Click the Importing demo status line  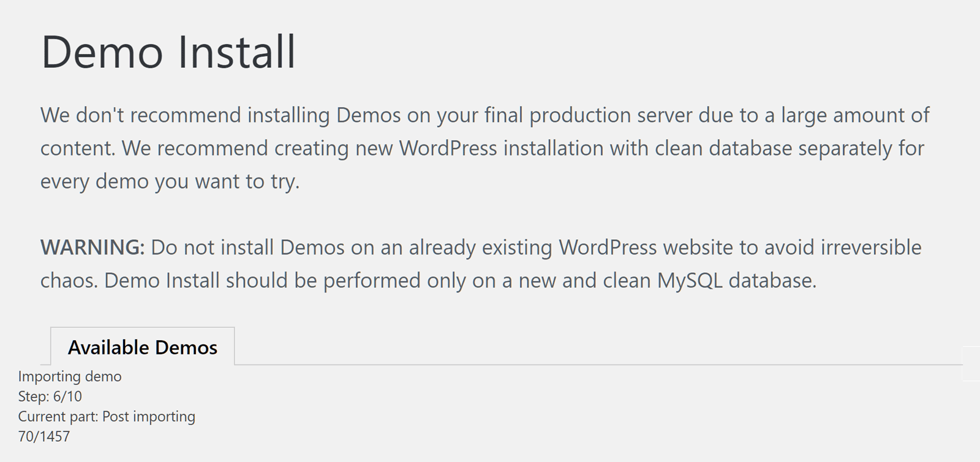[x=70, y=376]
